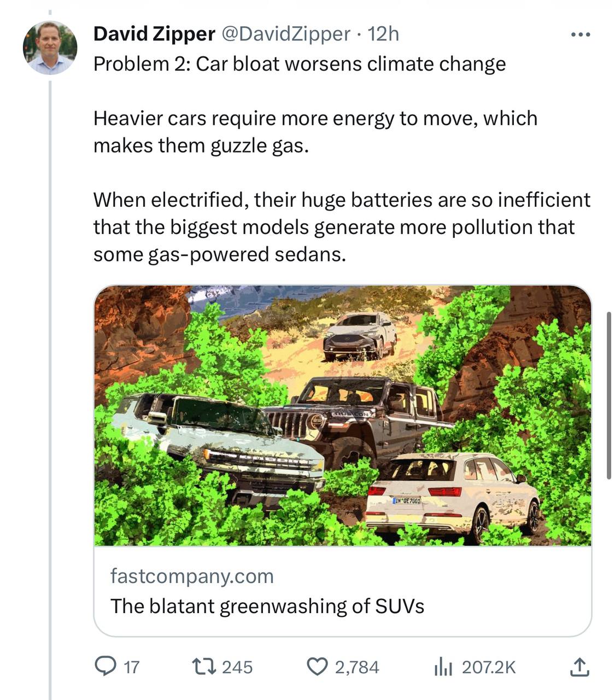The width and height of the screenshot is (615, 700).
Task: Open view analytics bar chart icon
Action: point(444,667)
